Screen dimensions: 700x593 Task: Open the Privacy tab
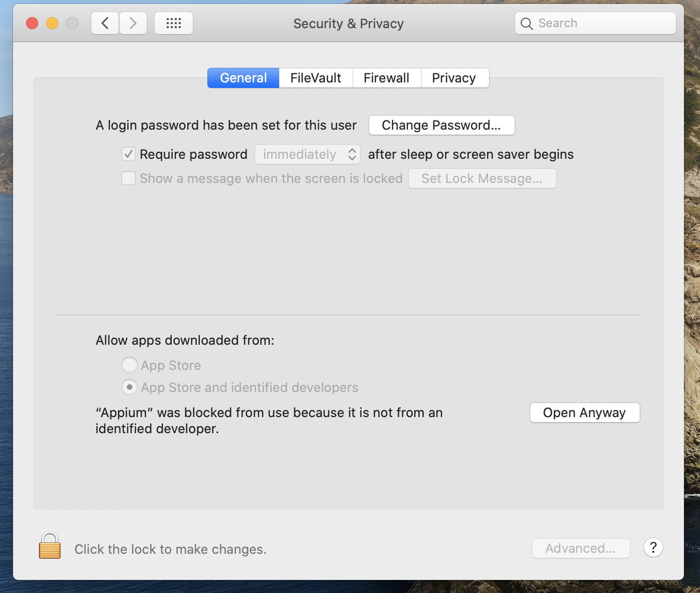click(x=454, y=78)
